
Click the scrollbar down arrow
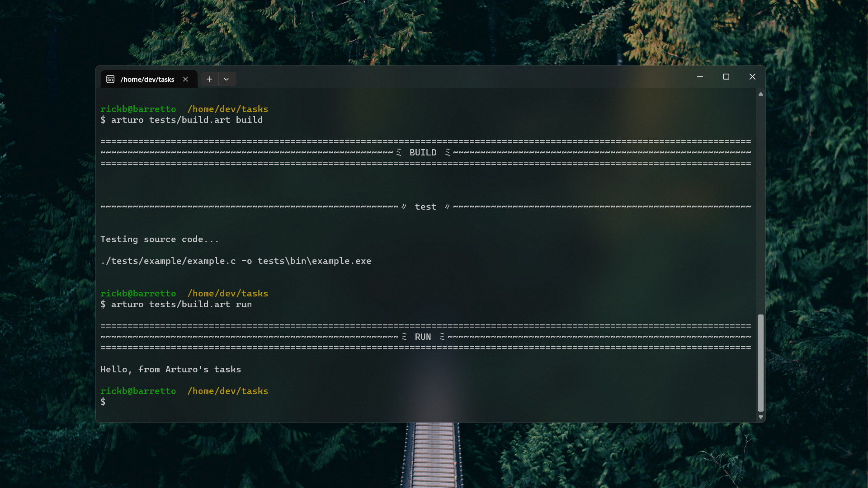[761, 417]
